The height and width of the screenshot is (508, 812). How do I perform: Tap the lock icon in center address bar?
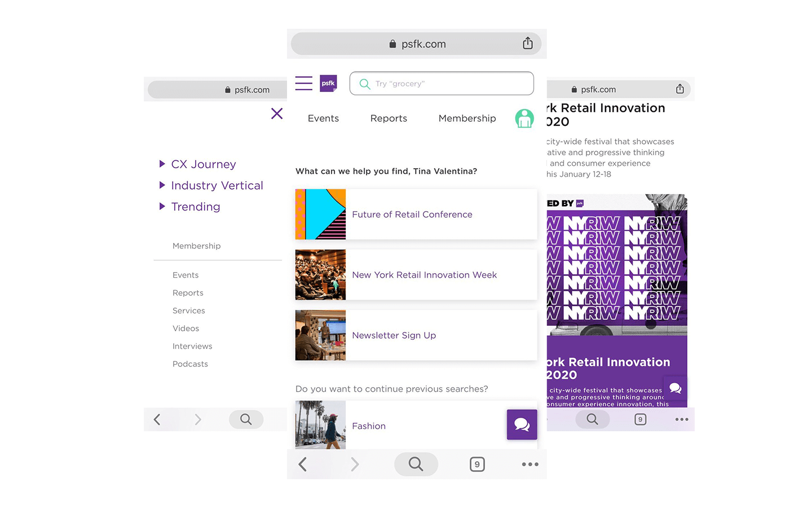[x=392, y=44]
